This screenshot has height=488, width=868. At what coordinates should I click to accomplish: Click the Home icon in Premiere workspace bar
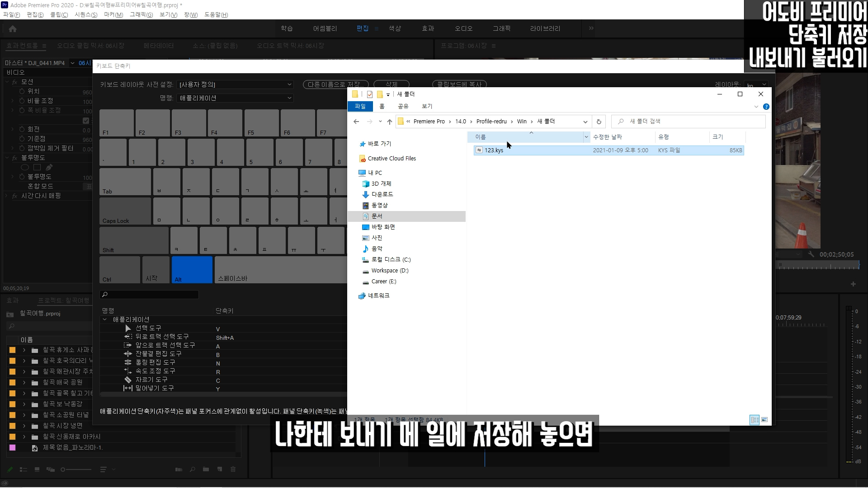[13, 29]
